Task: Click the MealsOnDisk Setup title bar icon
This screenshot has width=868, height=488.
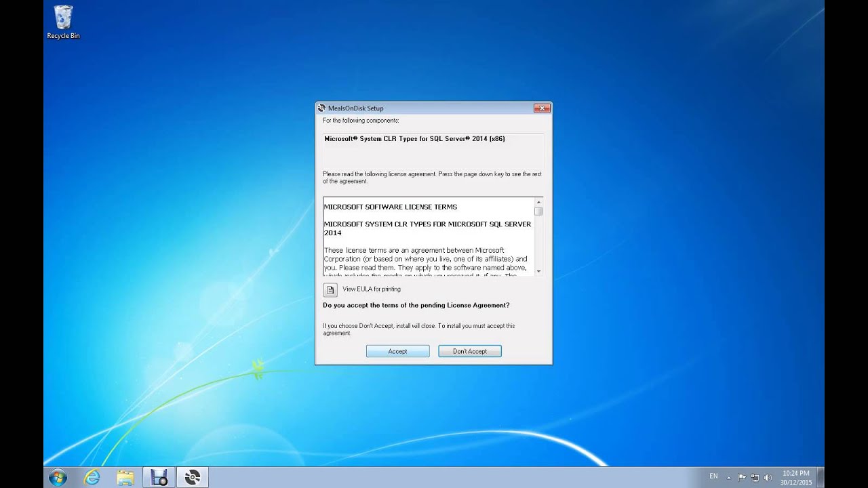Action: click(321, 108)
